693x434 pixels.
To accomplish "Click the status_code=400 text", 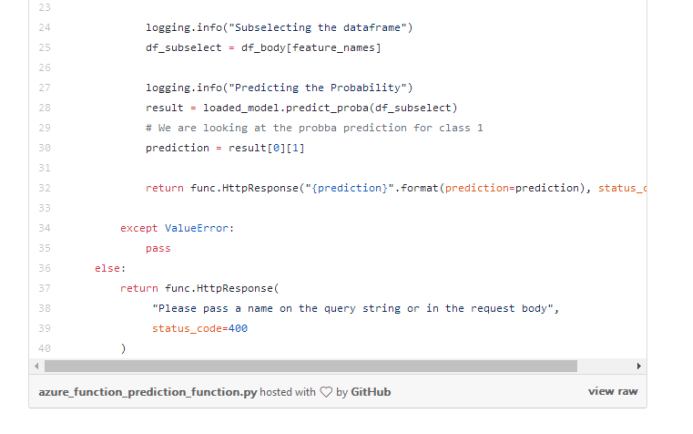I will pos(200,328).
